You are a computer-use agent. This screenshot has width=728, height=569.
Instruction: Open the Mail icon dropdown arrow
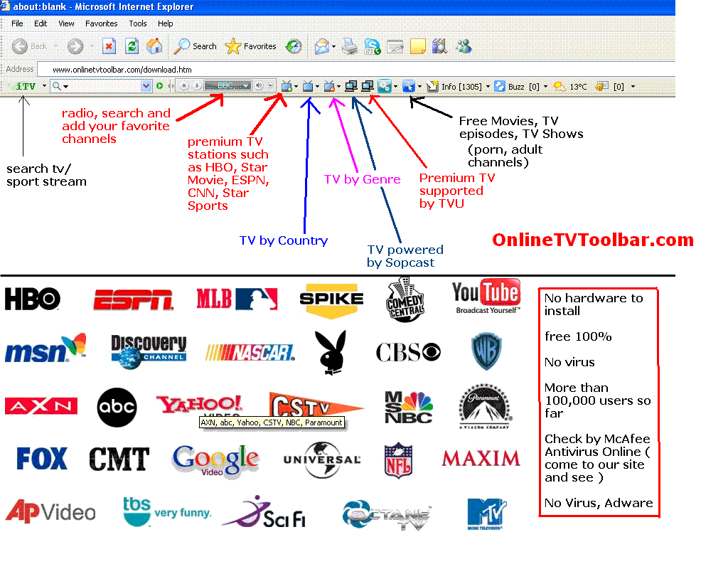333,46
